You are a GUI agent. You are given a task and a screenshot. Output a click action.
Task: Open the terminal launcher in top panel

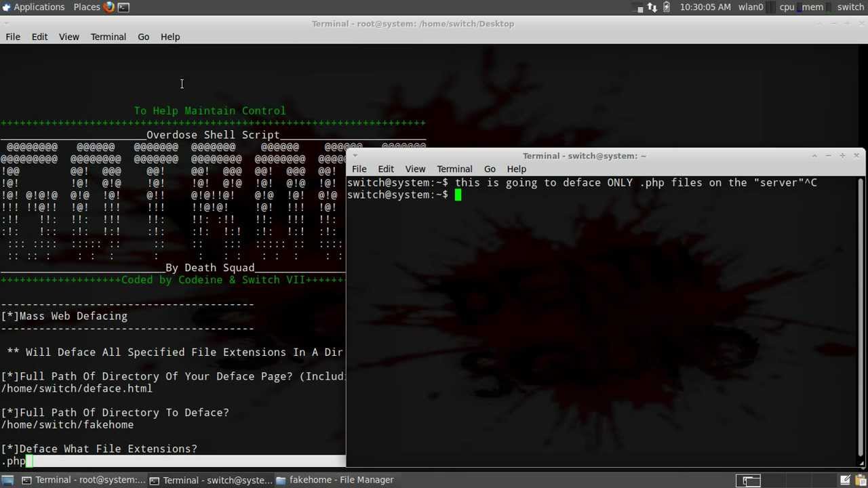[x=123, y=7]
